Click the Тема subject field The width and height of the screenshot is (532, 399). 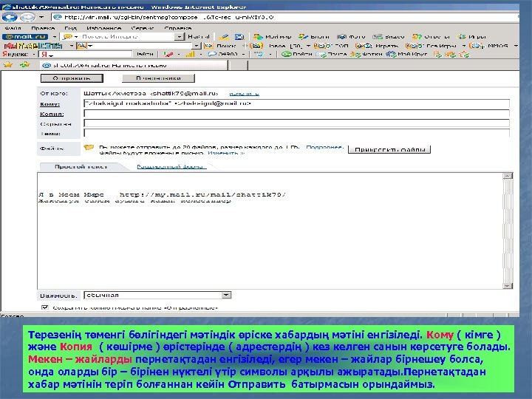click(296, 133)
